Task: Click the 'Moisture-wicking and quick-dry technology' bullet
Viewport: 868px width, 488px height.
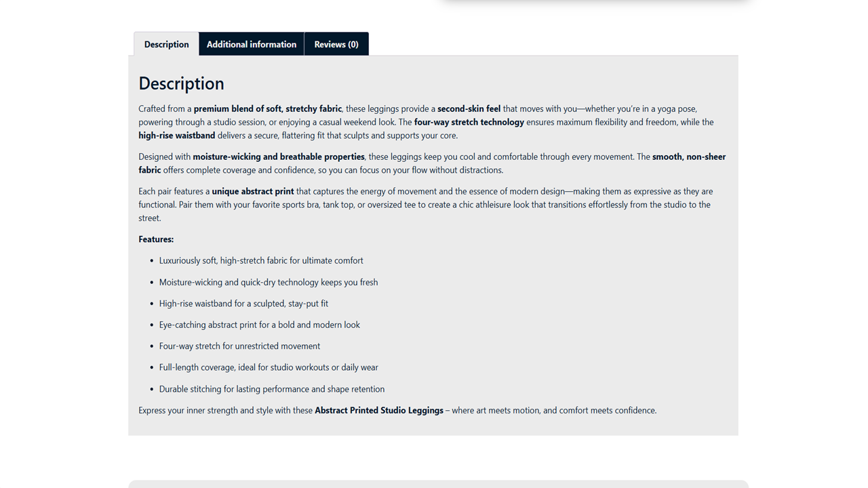Action: (269, 282)
